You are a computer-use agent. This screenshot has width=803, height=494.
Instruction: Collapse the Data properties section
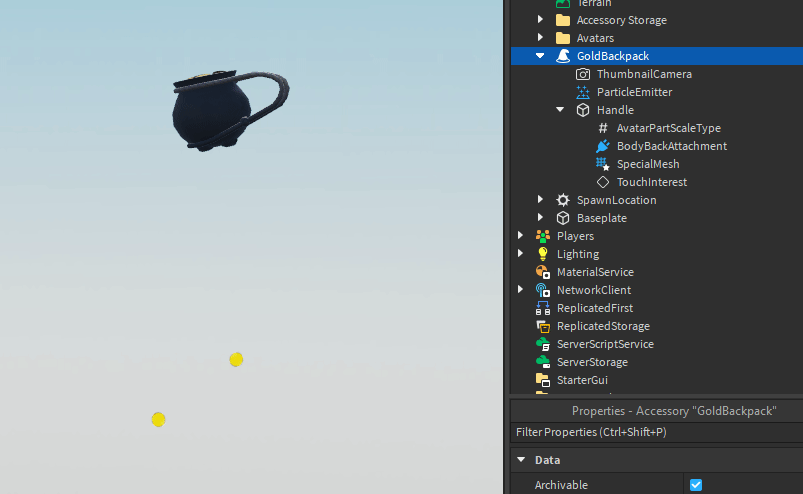521,460
